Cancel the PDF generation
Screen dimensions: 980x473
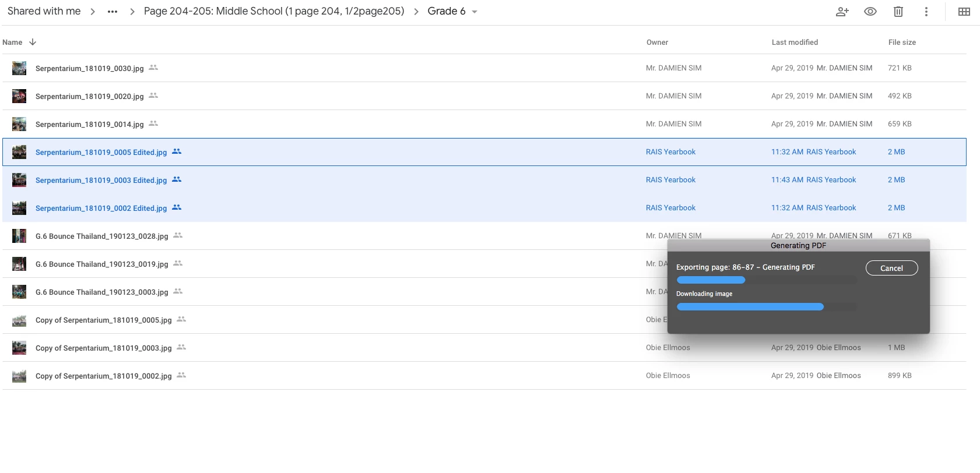point(891,268)
